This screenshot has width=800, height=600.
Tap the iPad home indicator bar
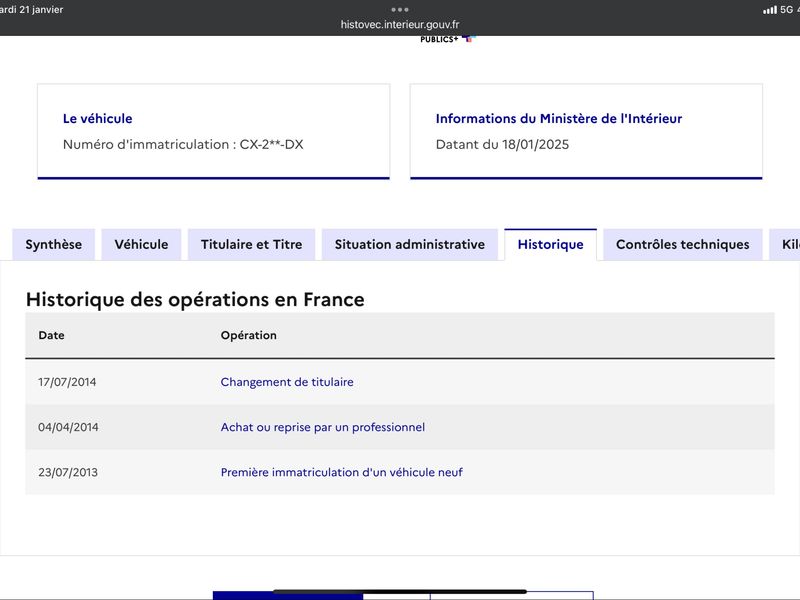click(x=399, y=592)
